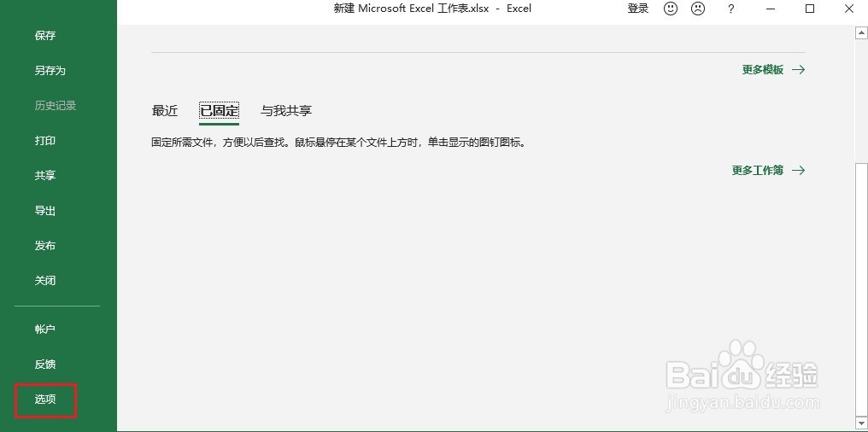The image size is (868, 432).
Task: Select 导出 in the sidebar
Action: click(44, 210)
